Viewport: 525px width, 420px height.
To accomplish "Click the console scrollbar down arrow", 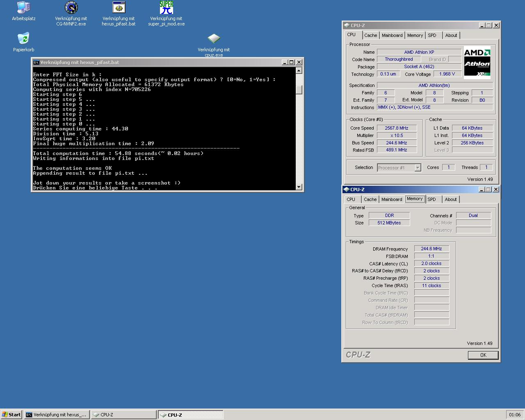I will click(299, 187).
